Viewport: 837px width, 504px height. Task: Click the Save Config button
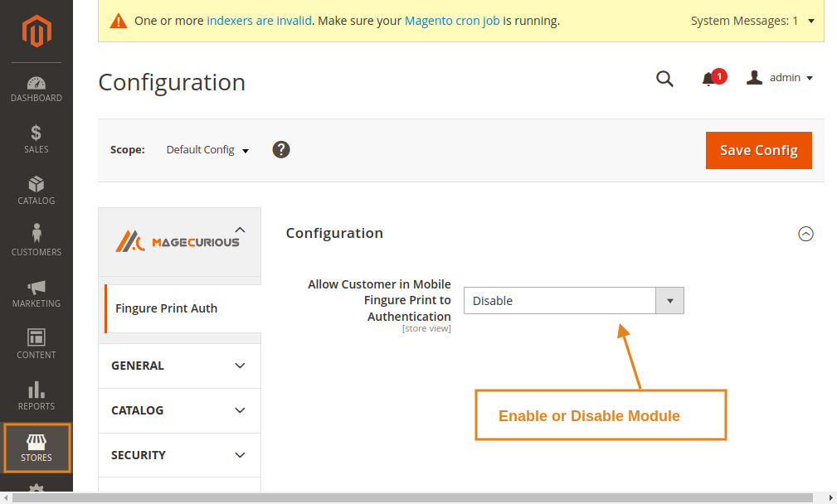click(x=758, y=150)
